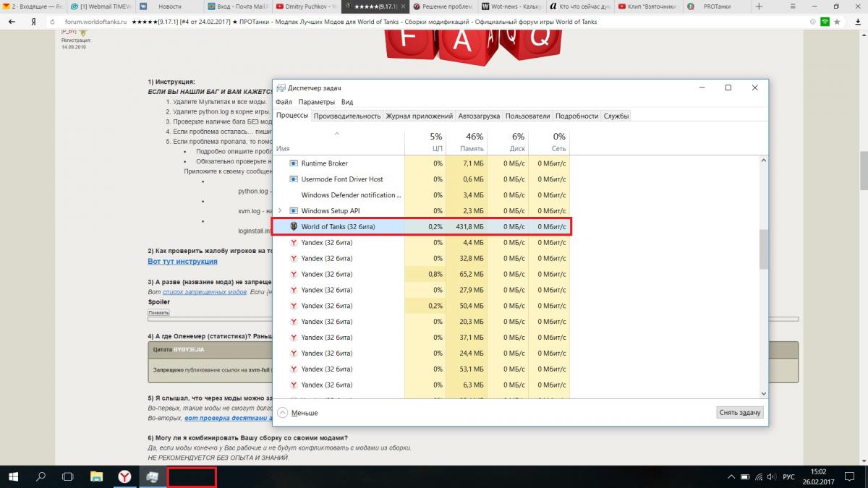The height and width of the screenshot is (488, 868).
Task: Open the Windows Start menu
Action: tap(14, 476)
